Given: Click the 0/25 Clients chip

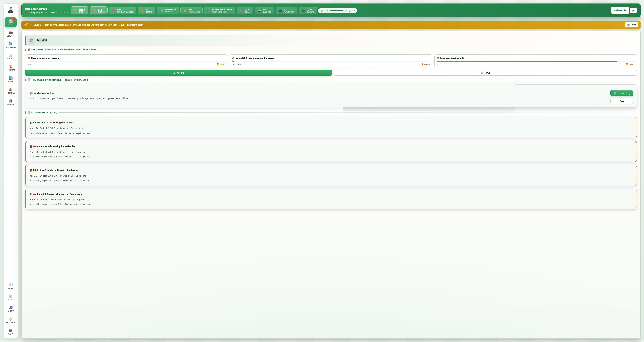Looking at the screenshot, I should [308, 11].
